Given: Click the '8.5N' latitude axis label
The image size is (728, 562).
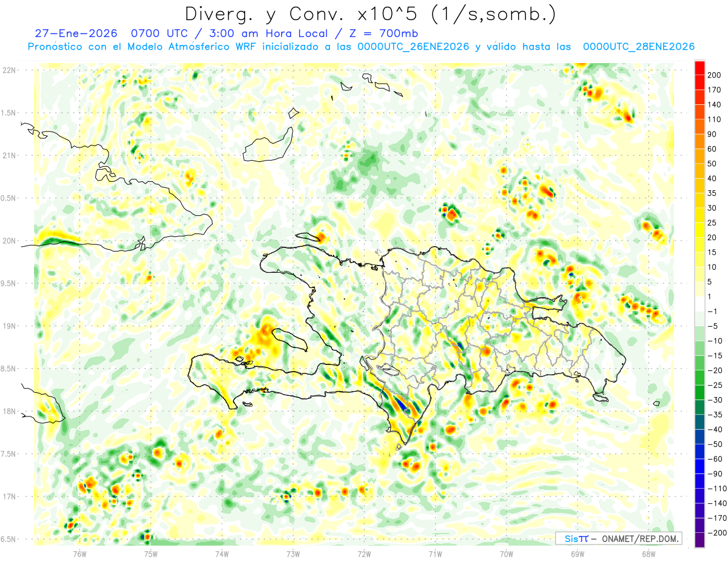Looking at the screenshot, I should click(x=9, y=369).
